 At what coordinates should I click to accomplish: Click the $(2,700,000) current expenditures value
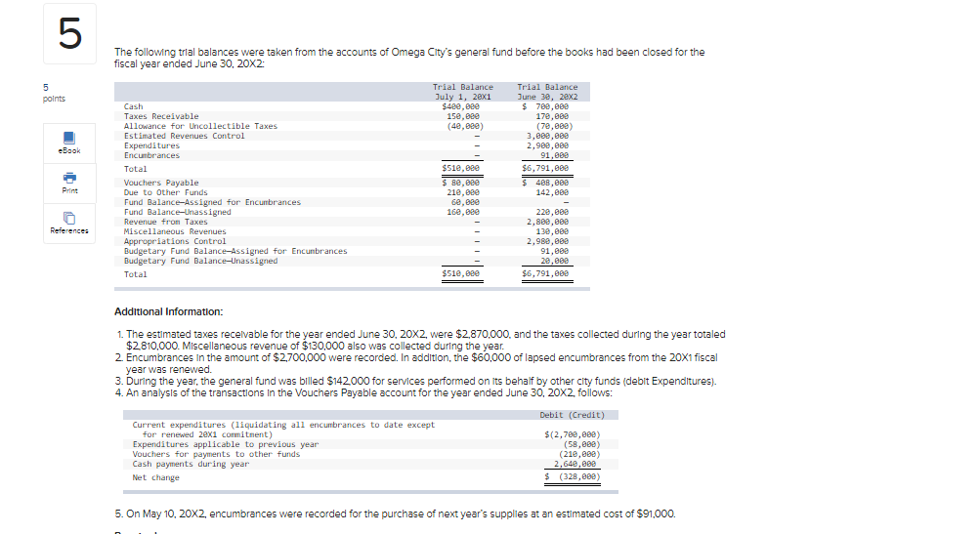(x=573, y=434)
